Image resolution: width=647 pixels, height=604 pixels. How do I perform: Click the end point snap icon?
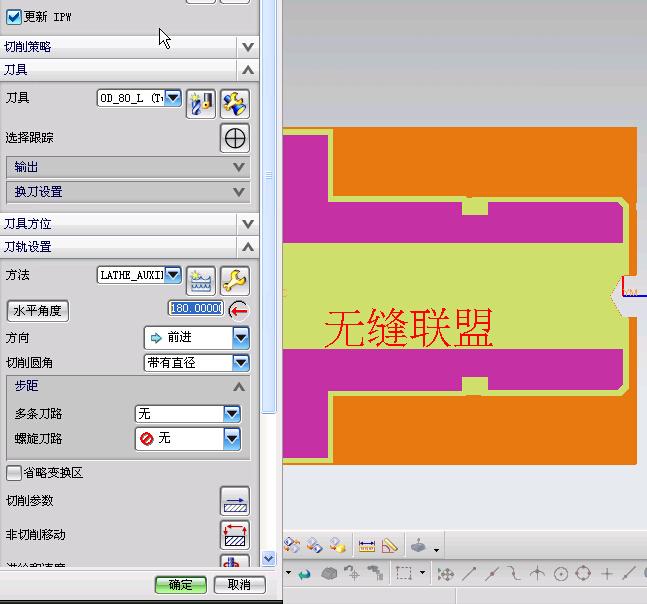tap(469, 574)
